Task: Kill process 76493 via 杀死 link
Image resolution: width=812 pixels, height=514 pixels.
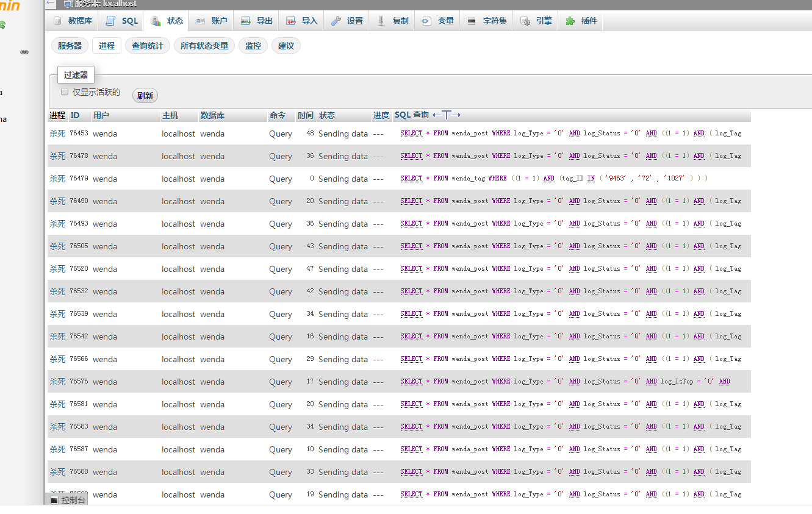Action: tap(57, 224)
